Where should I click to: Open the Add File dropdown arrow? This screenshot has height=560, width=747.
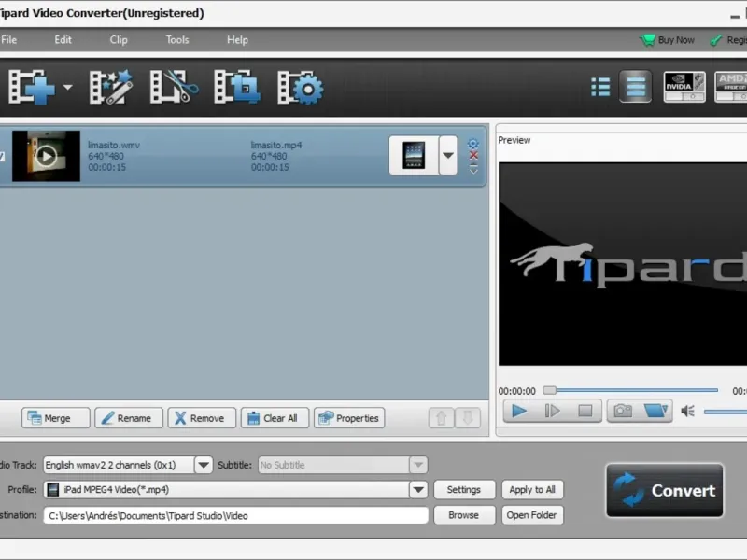click(x=67, y=87)
